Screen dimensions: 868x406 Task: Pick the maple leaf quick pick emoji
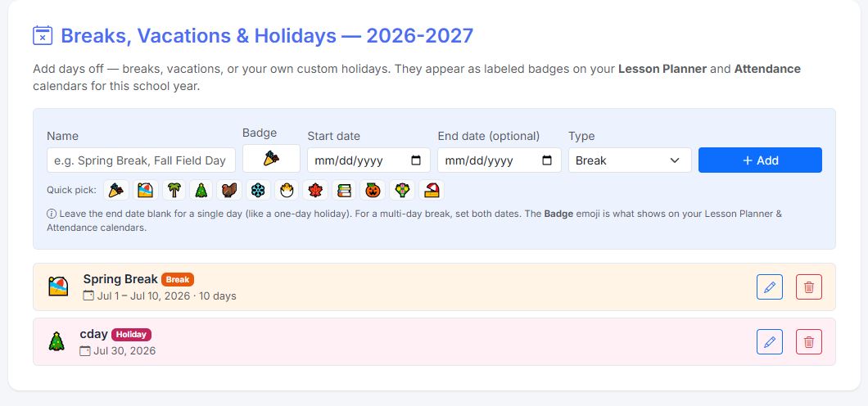coord(315,191)
